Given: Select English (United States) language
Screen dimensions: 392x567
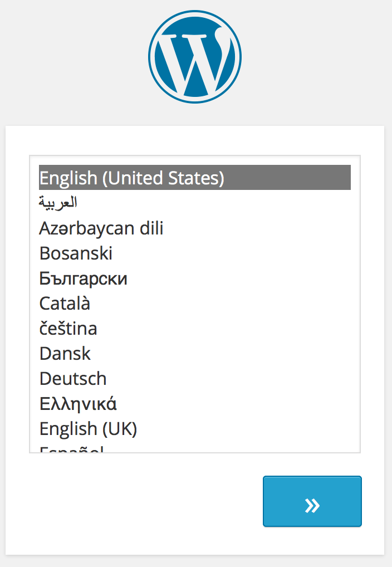Looking at the screenshot, I should tap(131, 178).
